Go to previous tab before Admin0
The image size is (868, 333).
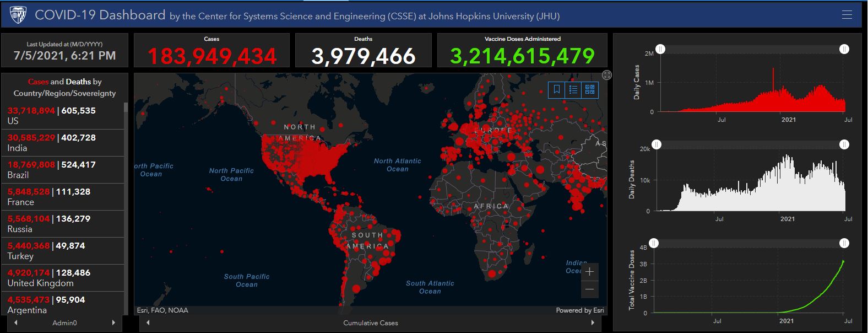pos(15,323)
